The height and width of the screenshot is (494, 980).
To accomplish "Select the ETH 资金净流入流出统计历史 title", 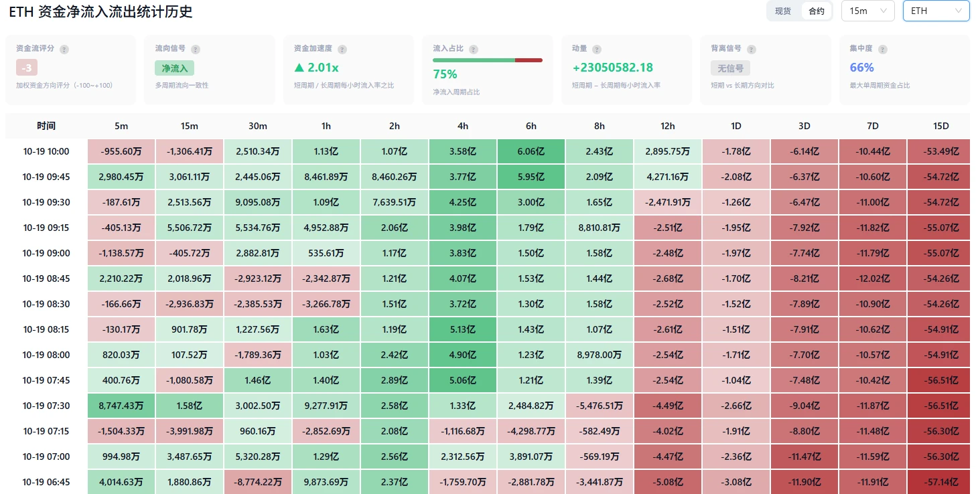I will tap(100, 12).
